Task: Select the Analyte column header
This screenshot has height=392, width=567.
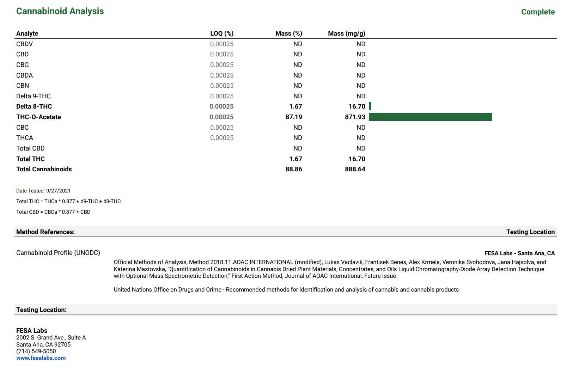Action: tap(27, 33)
